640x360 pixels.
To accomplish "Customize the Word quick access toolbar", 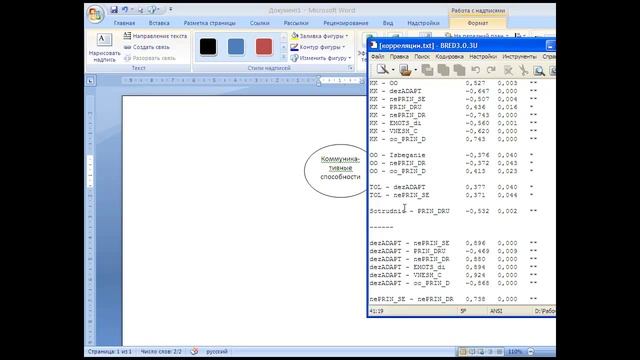I will (x=171, y=9).
